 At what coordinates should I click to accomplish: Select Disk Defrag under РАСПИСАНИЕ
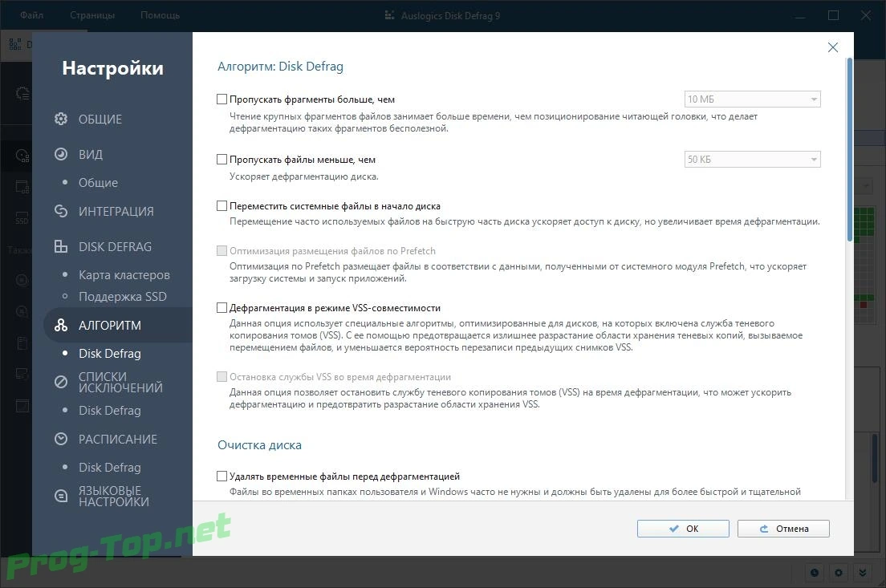(110, 468)
